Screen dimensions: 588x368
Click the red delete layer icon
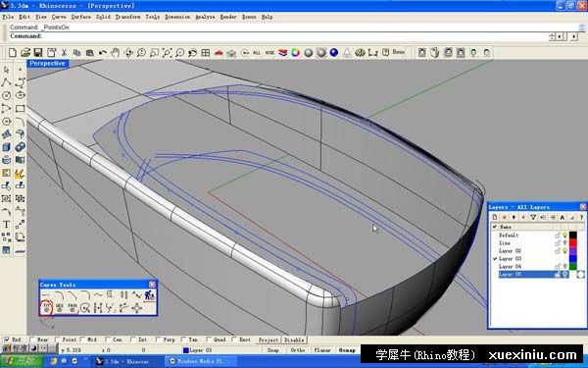pyautogui.click(x=505, y=217)
